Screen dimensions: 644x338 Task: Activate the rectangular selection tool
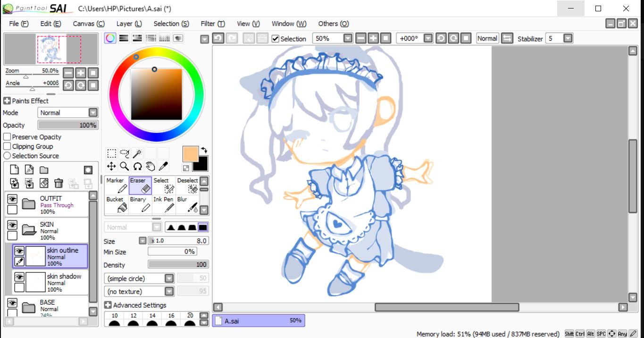point(111,153)
